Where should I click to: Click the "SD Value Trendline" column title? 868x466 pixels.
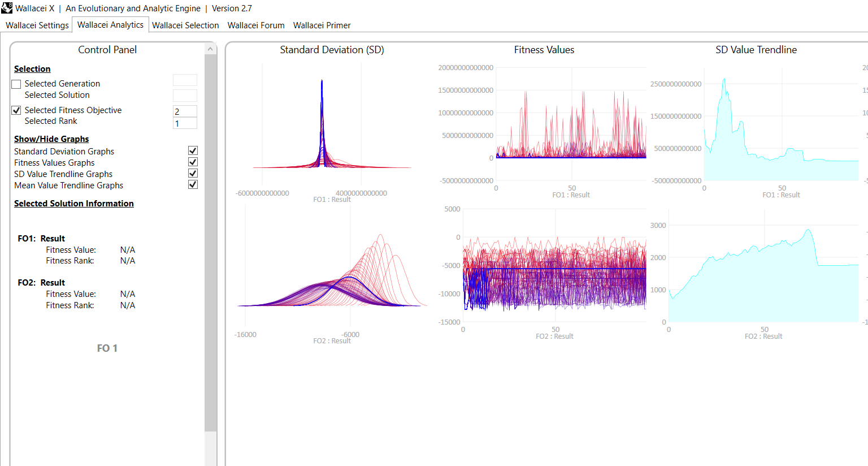pyautogui.click(x=756, y=50)
